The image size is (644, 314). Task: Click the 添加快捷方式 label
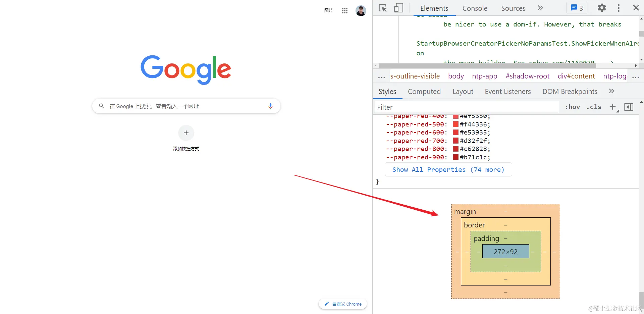(186, 149)
